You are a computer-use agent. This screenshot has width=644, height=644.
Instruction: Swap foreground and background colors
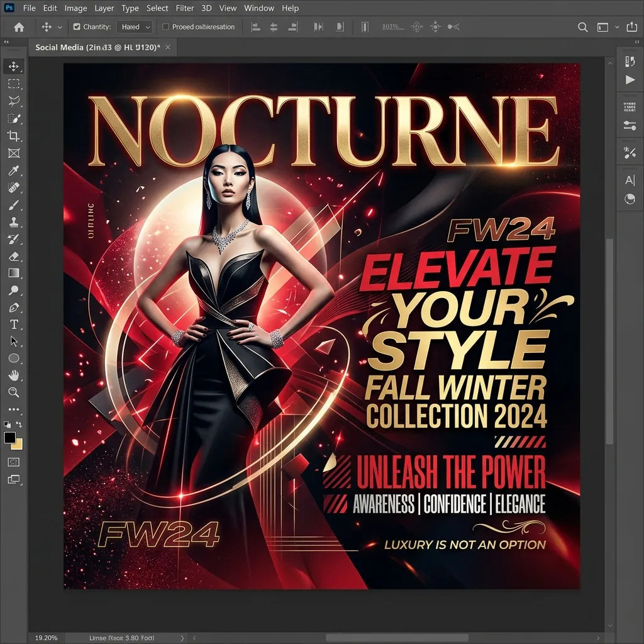[x=19, y=425]
